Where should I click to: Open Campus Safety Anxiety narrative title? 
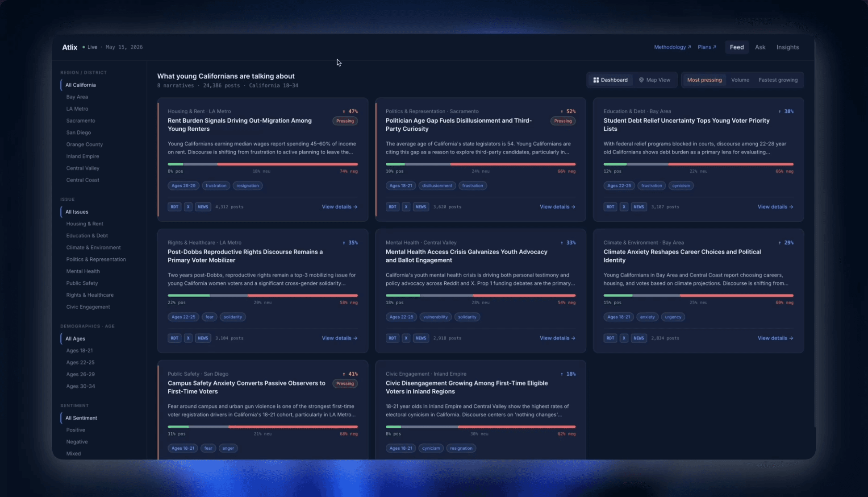tap(246, 387)
